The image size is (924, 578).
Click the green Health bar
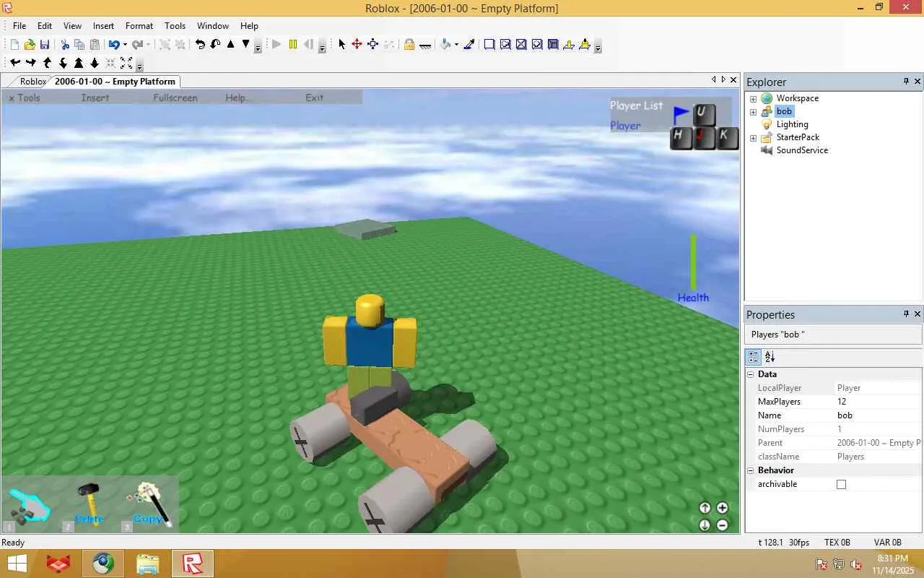(693, 262)
